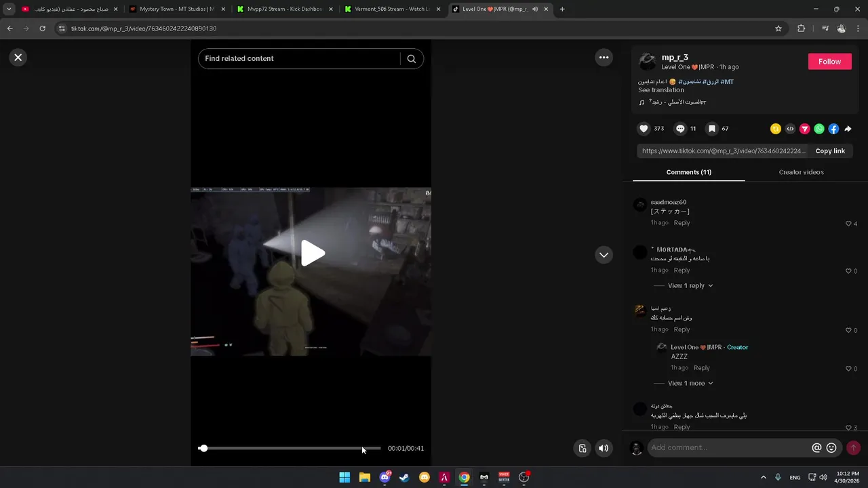
Task: Like the creator's AZZZ reply
Action: point(848,369)
